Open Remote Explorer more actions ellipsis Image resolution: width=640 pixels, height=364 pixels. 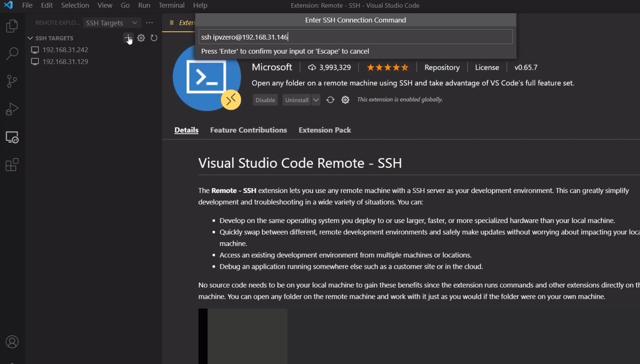(149, 23)
